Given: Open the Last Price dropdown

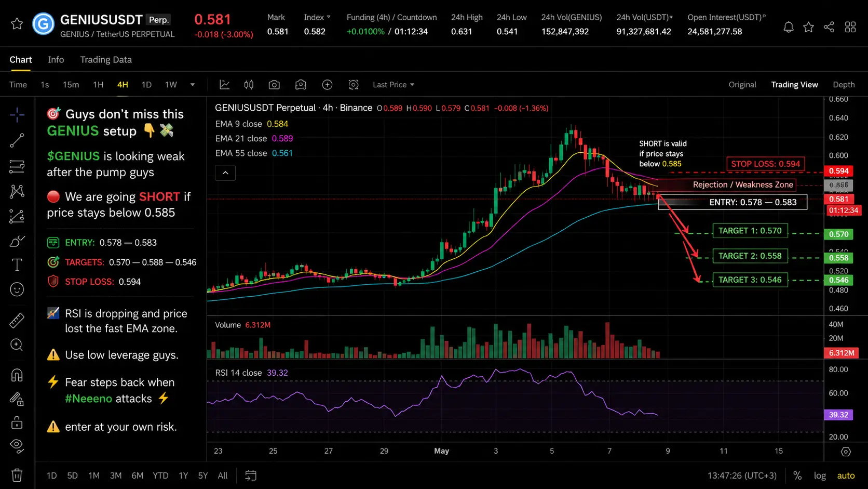Looking at the screenshot, I should coord(394,85).
